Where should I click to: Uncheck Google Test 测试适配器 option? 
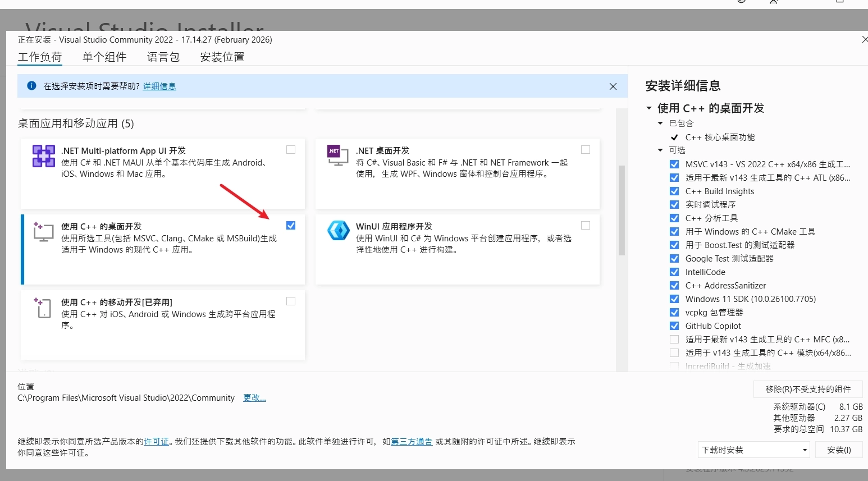coord(674,259)
